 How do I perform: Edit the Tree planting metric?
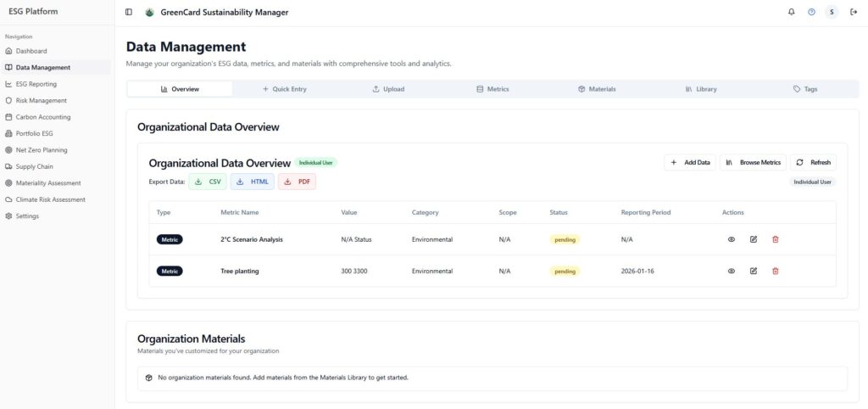(754, 271)
